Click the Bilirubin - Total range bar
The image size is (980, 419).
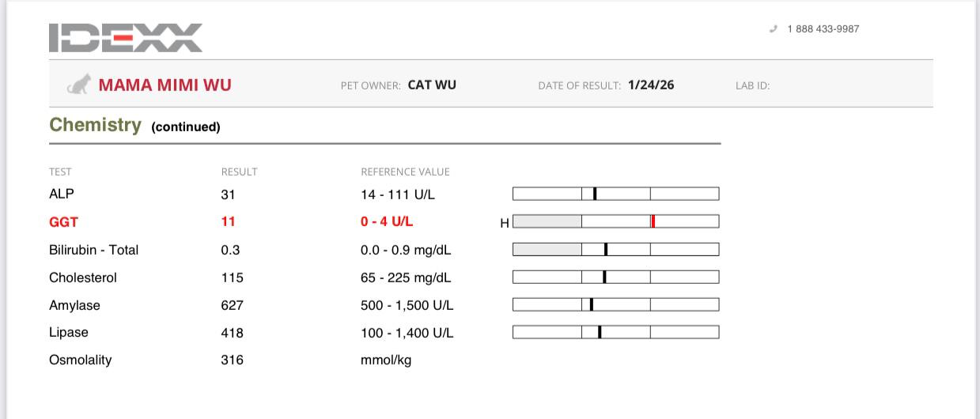615,250
